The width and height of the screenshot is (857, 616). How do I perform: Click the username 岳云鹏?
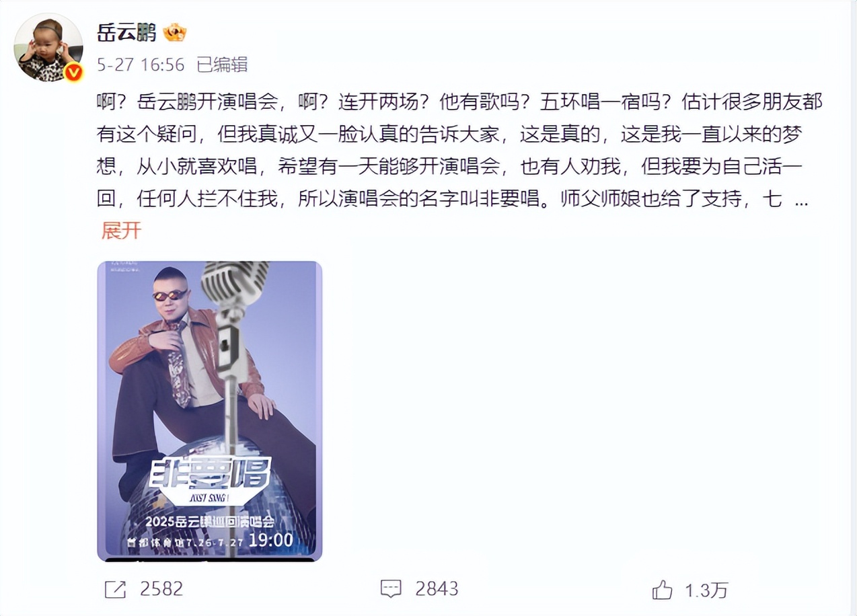(126, 32)
